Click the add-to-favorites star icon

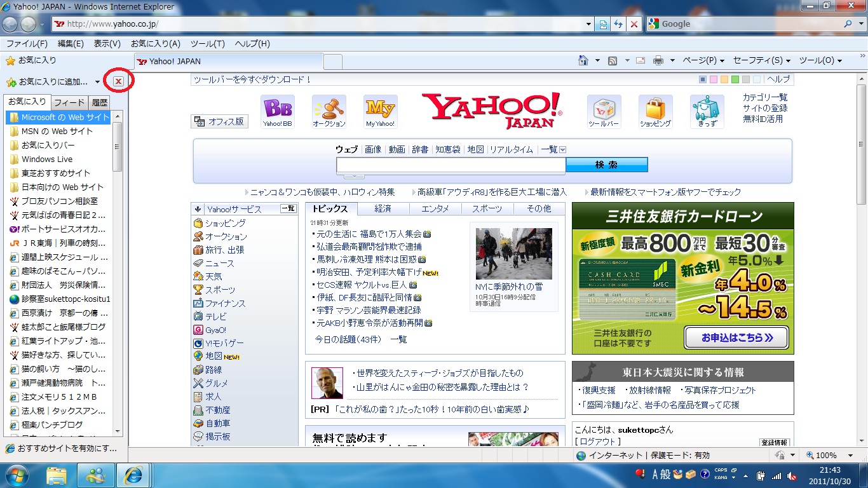11,82
